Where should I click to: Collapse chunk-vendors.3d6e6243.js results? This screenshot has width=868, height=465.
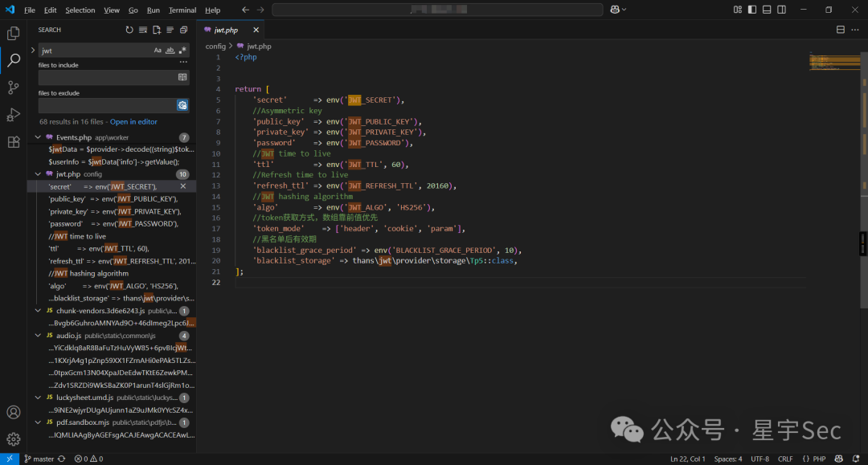38,311
